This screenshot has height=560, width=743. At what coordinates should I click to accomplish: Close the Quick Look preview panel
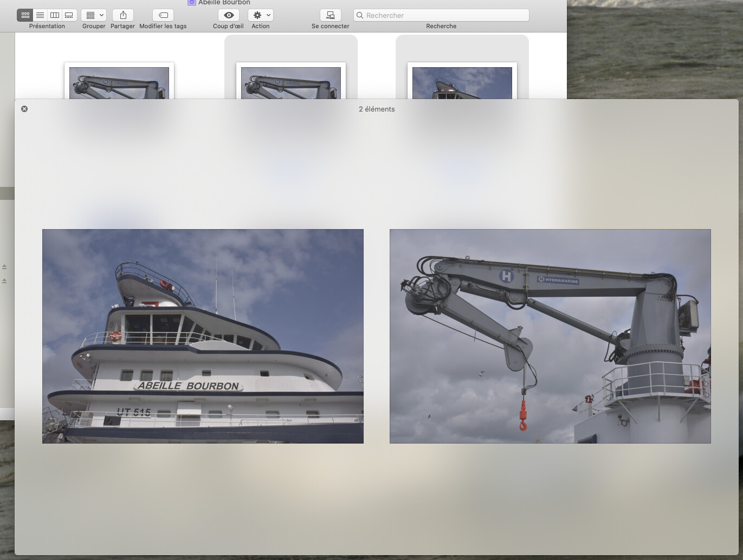24,109
